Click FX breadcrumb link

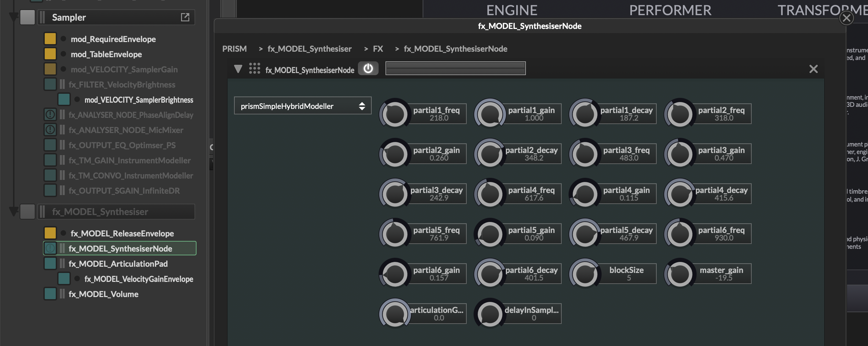click(x=378, y=49)
